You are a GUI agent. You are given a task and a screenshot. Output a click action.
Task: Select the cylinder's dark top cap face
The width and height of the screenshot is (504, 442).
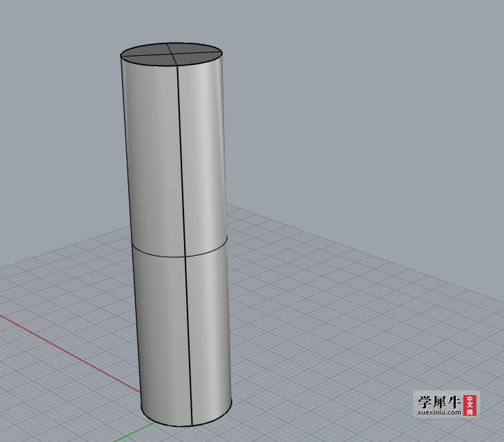(x=171, y=53)
